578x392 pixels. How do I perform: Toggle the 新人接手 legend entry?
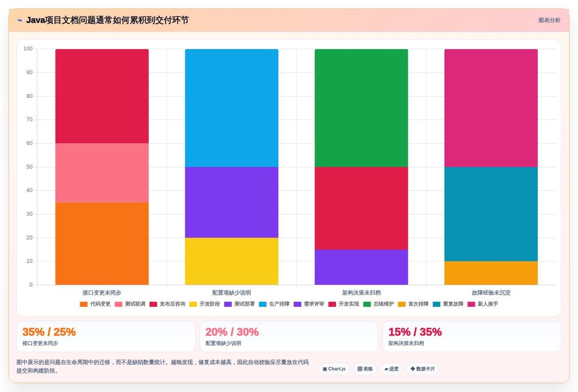point(483,304)
